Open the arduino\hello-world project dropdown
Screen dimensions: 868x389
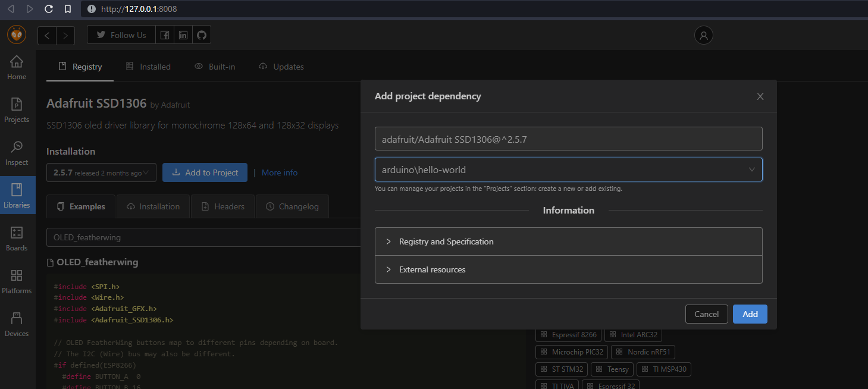(568, 170)
